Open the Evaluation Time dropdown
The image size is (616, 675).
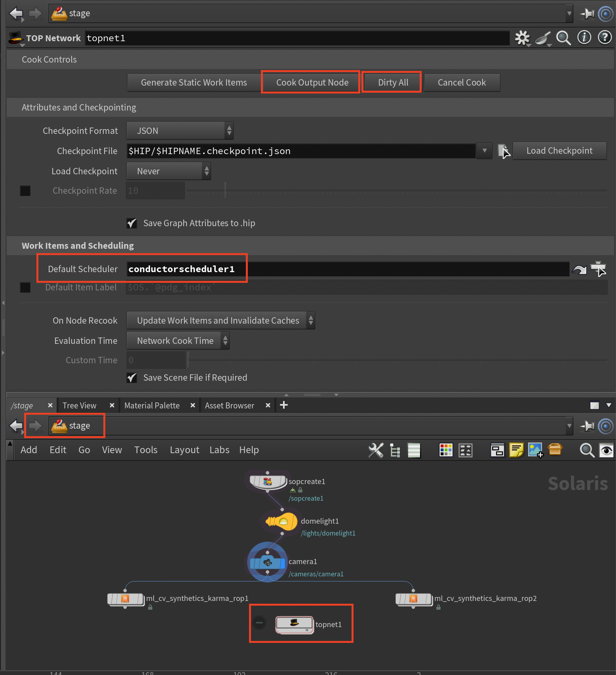[178, 341]
